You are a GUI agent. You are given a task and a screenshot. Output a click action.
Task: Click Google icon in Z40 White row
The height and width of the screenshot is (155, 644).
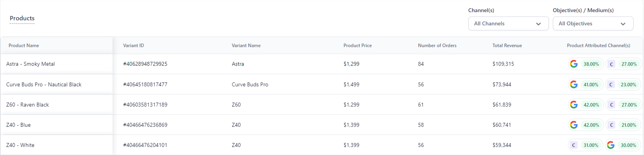coord(611,145)
